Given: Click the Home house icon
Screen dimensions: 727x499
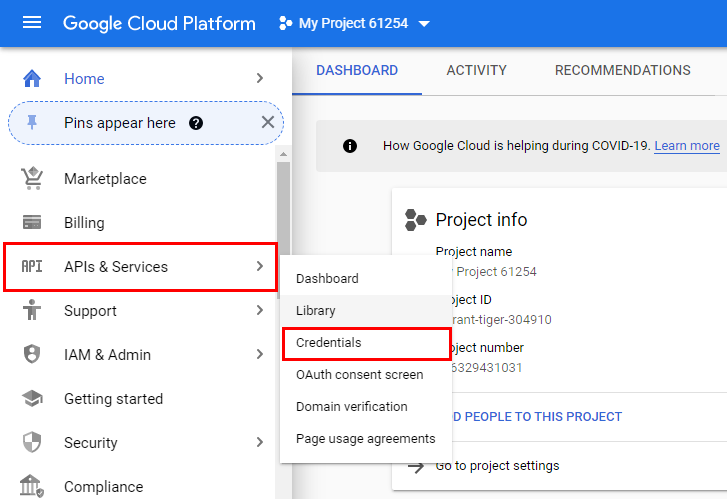Looking at the screenshot, I should click(32, 78).
